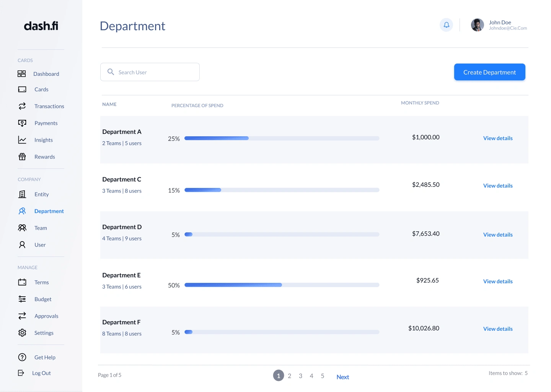551x392 pixels.
Task: Click Next pagination link
Action: [343, 377]
